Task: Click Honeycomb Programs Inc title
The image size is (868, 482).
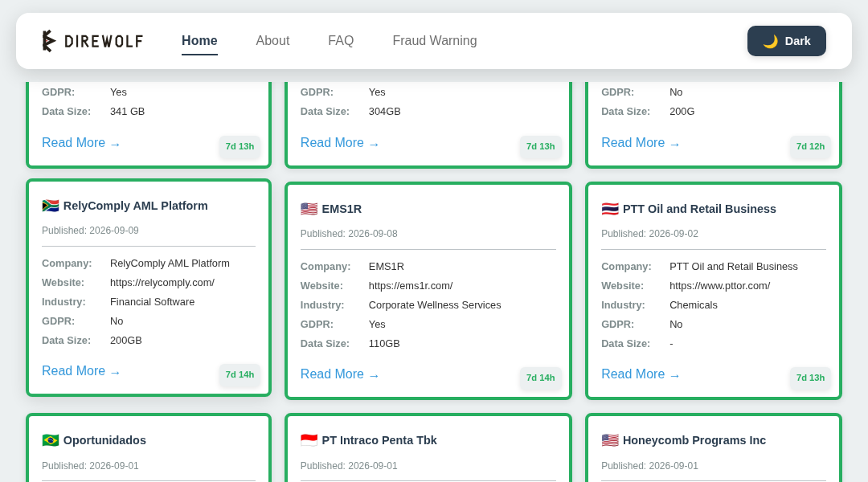Action: coord(694,440)
